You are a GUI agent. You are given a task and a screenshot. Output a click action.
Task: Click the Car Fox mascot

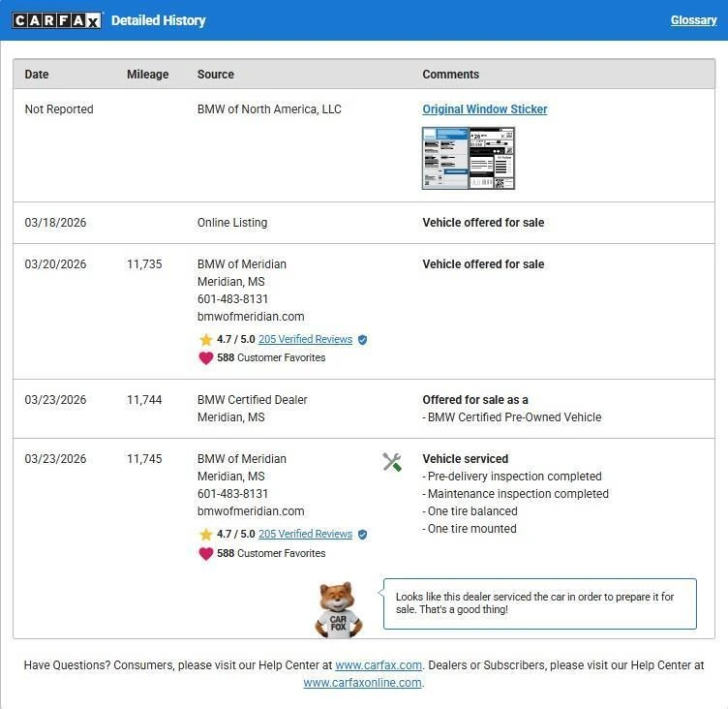pos(337,610)
